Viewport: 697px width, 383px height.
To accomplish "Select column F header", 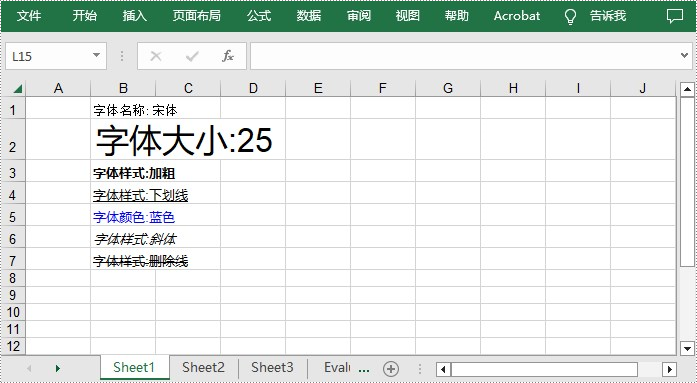I will [x=383, y=88].
